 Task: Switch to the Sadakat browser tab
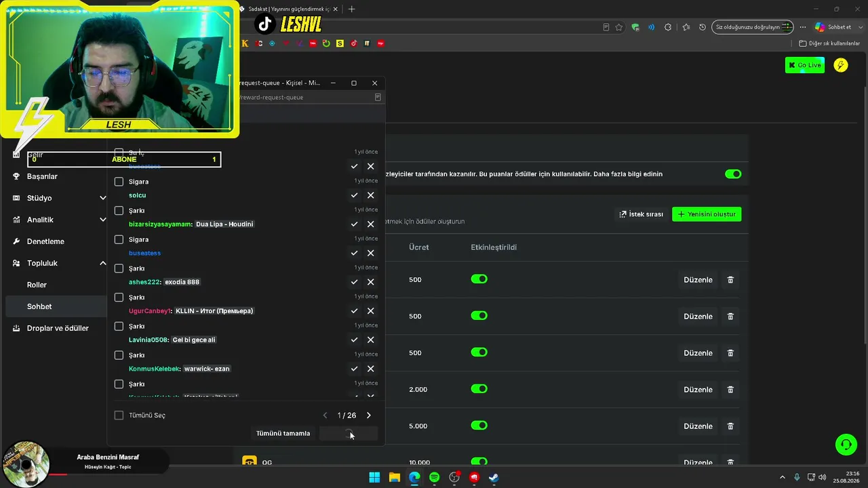(288, 9)
